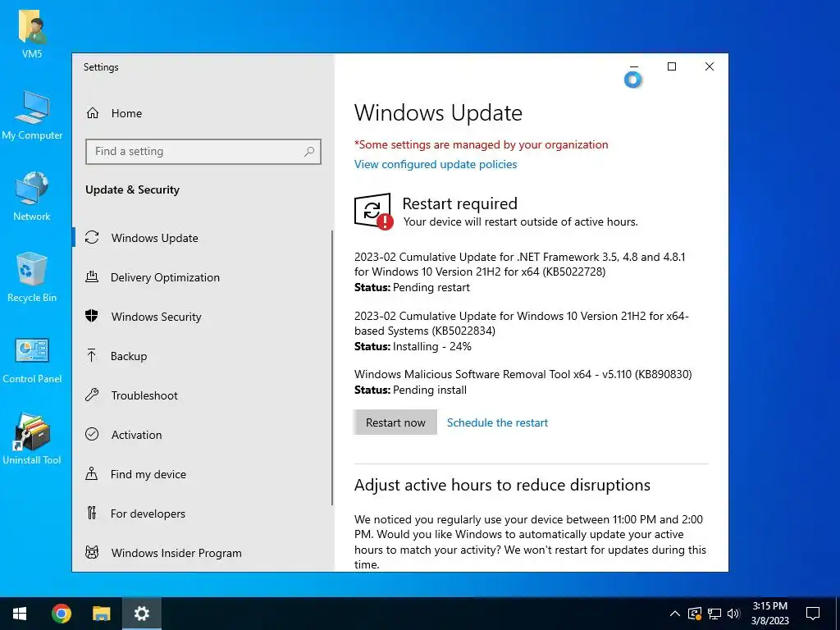Open File Explorer from the taskbar
Screen dimensions: 840x630
101,614
